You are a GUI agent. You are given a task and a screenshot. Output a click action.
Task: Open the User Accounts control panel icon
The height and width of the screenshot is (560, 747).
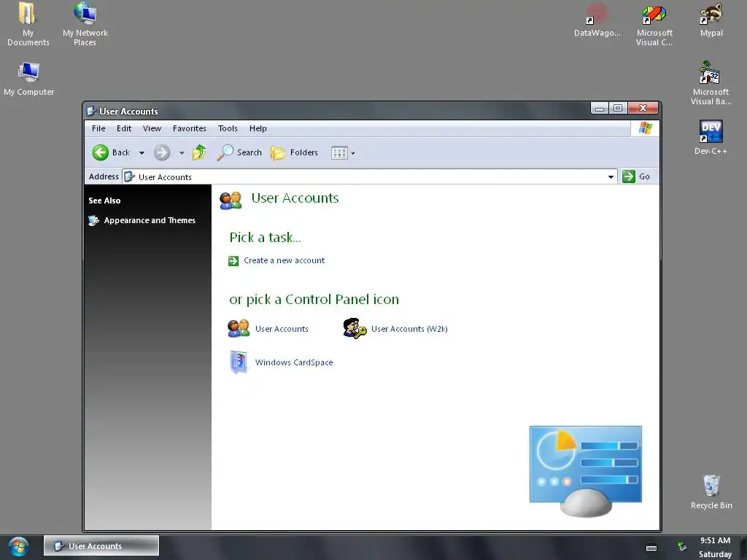click(239, 329)
